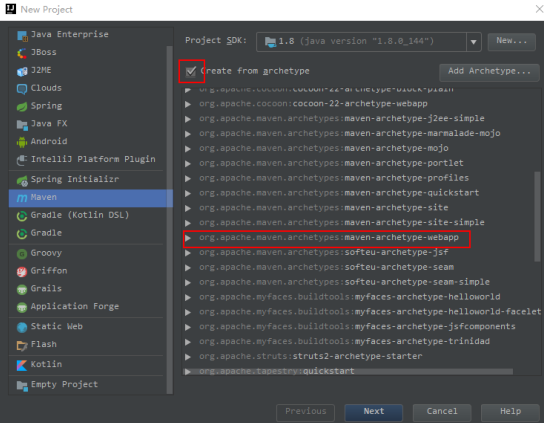Click the project type list scrollbar
The image size is (544, 423).
click(169, 220)
